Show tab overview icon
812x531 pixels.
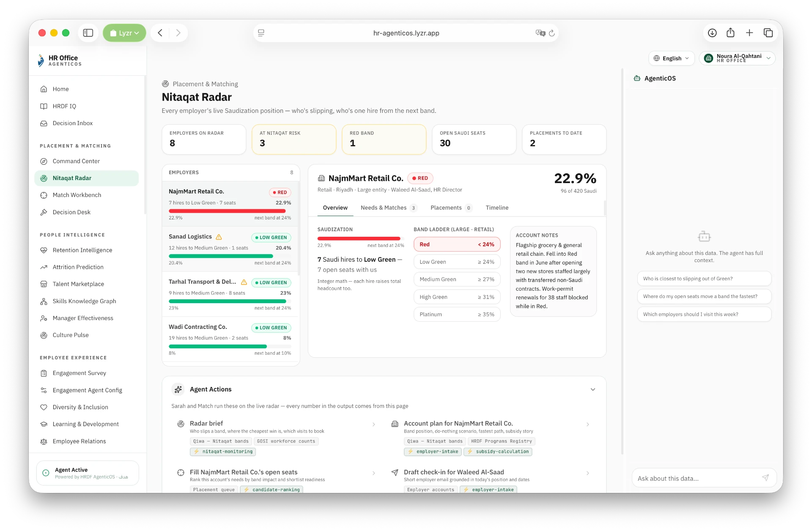pos(768,33)
